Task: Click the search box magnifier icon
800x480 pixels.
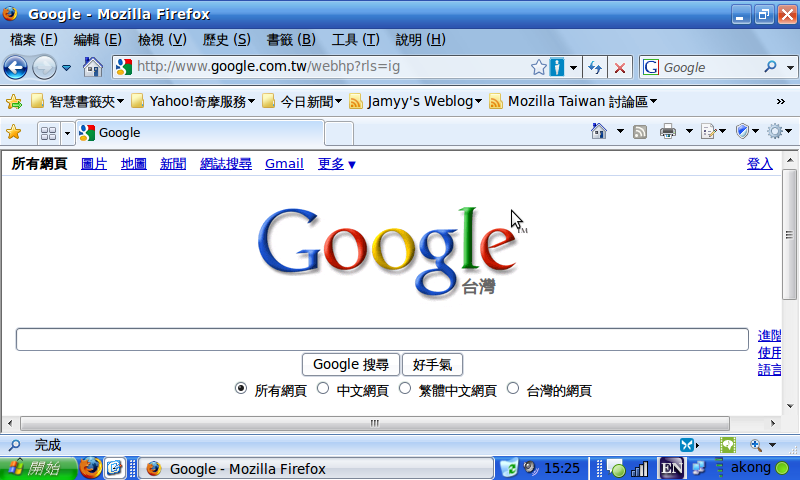Action: click(770, 67)
